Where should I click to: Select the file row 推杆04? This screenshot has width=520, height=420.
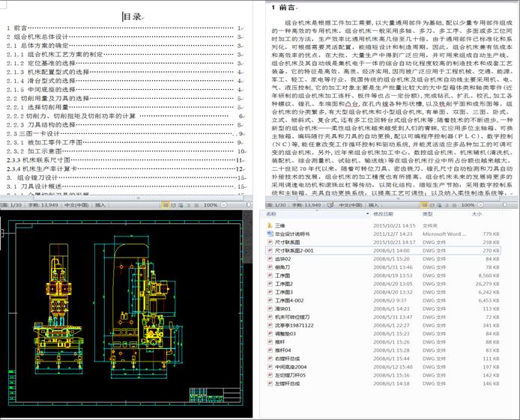[x=384, y=350]
